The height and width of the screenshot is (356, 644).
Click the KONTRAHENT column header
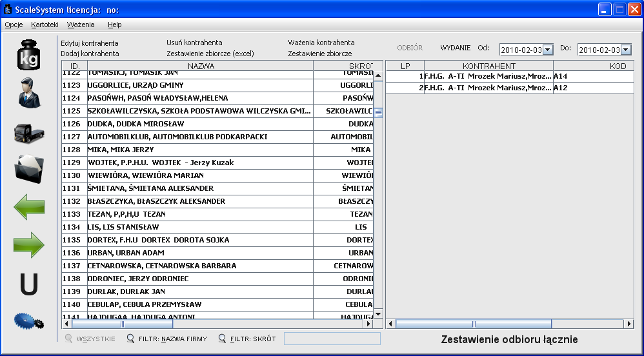tap(488, 66)
